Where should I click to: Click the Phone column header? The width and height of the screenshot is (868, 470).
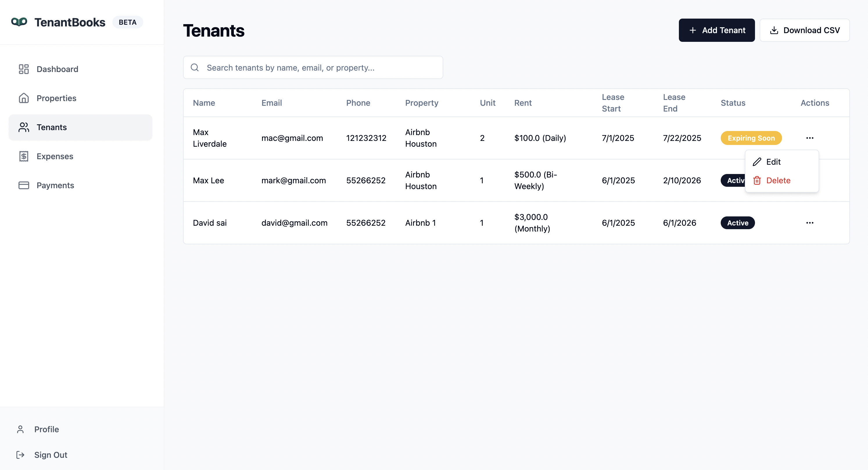click(358, 103)
